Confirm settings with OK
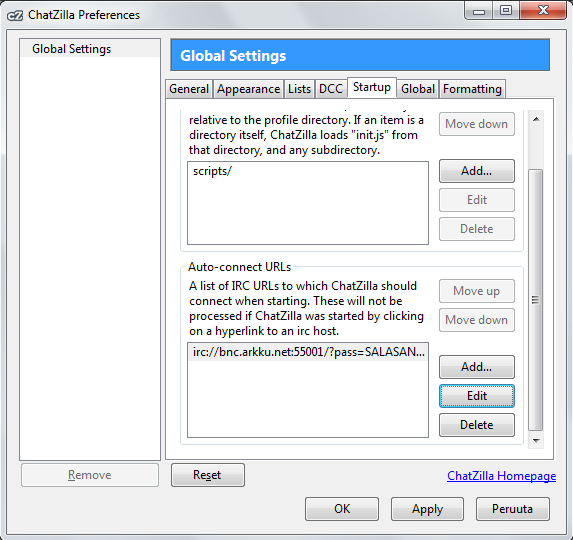Screen dimensions: 573x540 click(x=342, y=509)
